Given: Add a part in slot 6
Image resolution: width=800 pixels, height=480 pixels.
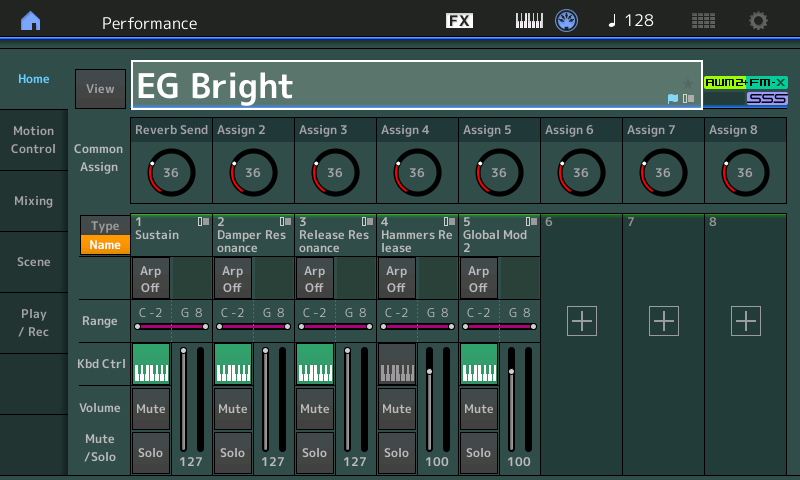Looking at the screenshot, I should pos(582,321).
